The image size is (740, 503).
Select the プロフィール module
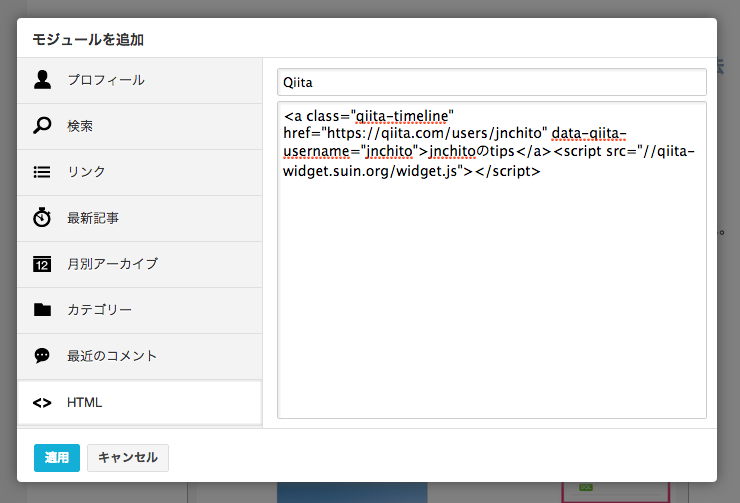tap(140, 81)
